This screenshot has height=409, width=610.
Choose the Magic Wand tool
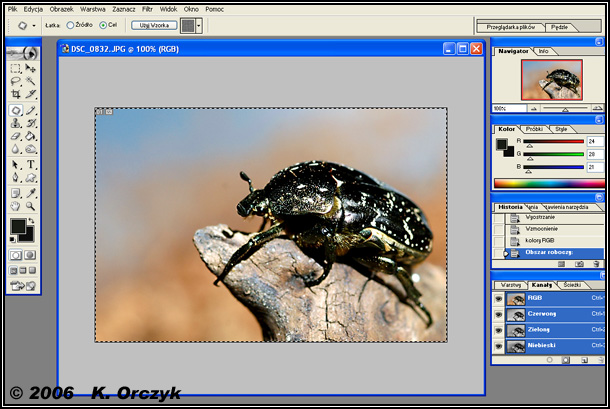tap(31, 82)
